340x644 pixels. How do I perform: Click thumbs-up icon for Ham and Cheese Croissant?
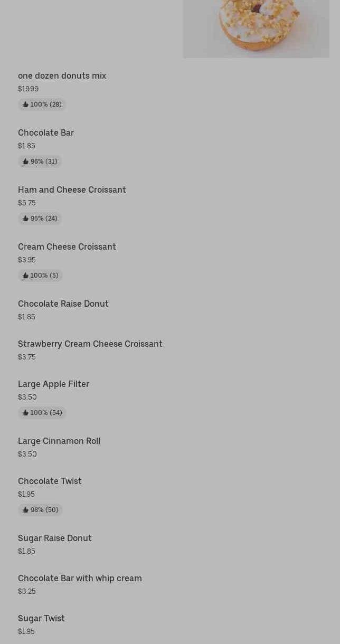point(25,219)
